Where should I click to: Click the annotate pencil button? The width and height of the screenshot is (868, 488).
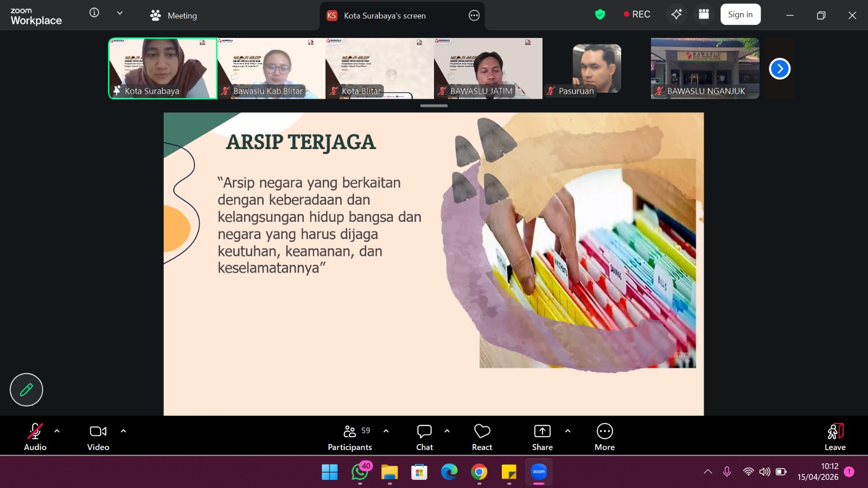pyautogui.click(x=26, y=389)
